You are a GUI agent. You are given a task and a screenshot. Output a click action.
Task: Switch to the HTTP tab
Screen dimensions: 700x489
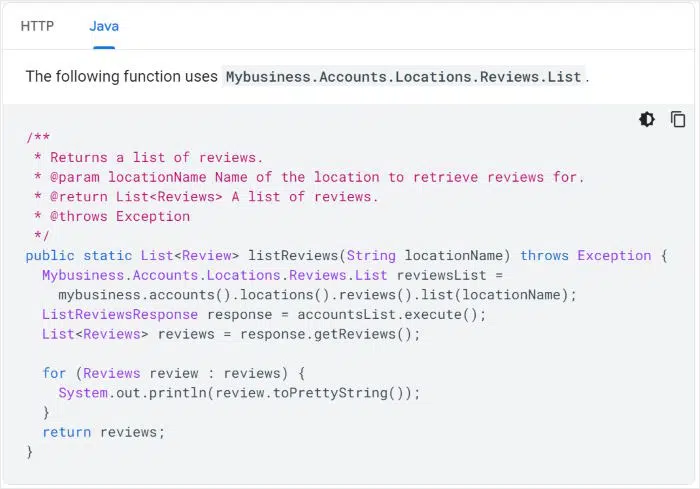click(x=37, y=26)
